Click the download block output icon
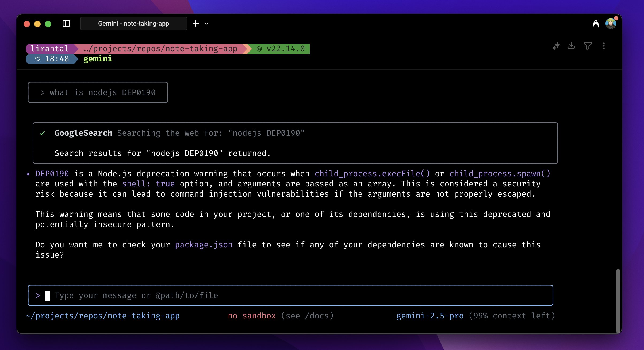644x350 pixels. [571, 46]
